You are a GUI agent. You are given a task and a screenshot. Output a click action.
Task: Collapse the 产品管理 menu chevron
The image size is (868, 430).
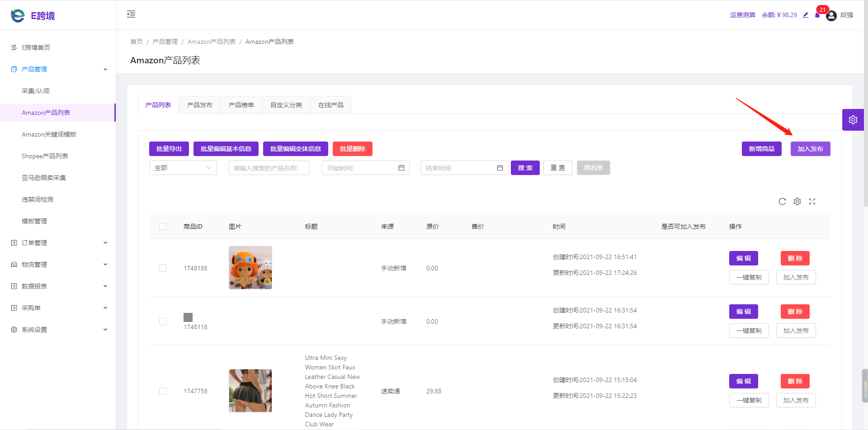[x=105, y=69]
